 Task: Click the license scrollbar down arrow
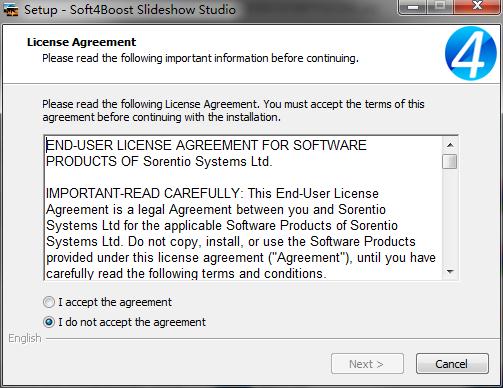(x=450, y=272)
